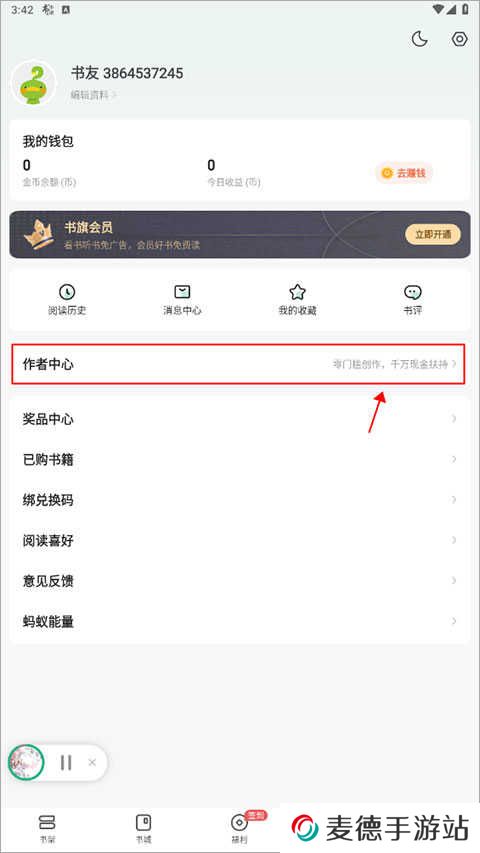Tap the 去赚钱 earn coins button
The image size is (480, 853).
point(404,174)
